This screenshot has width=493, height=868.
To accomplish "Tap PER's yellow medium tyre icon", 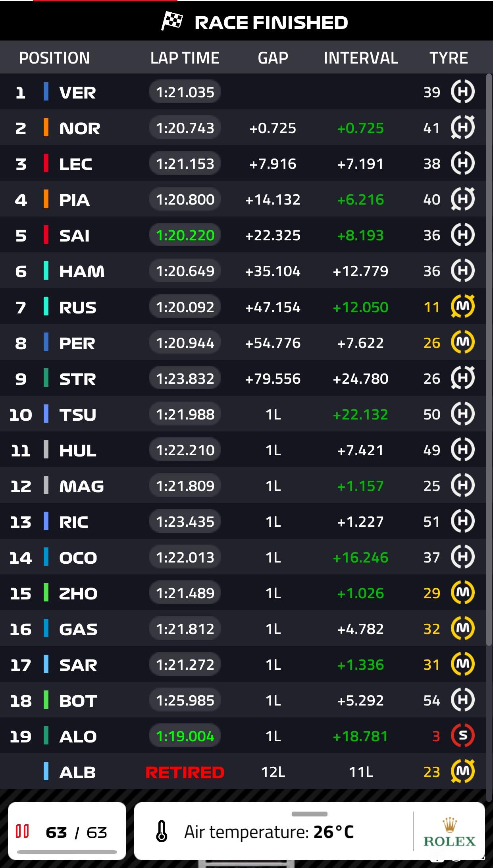I will (x=462, y=342).
